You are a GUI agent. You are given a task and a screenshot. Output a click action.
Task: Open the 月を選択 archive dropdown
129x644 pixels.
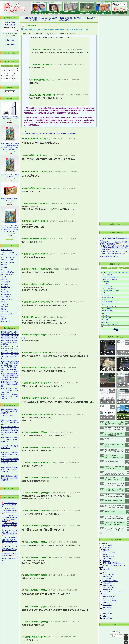point(10,92)
